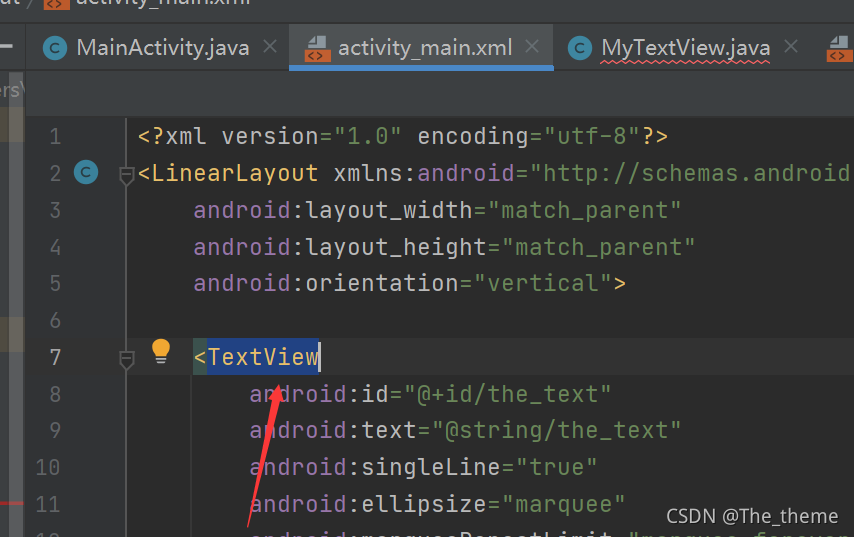Click line number 1 in the gutter

click(x=55, y=136)
